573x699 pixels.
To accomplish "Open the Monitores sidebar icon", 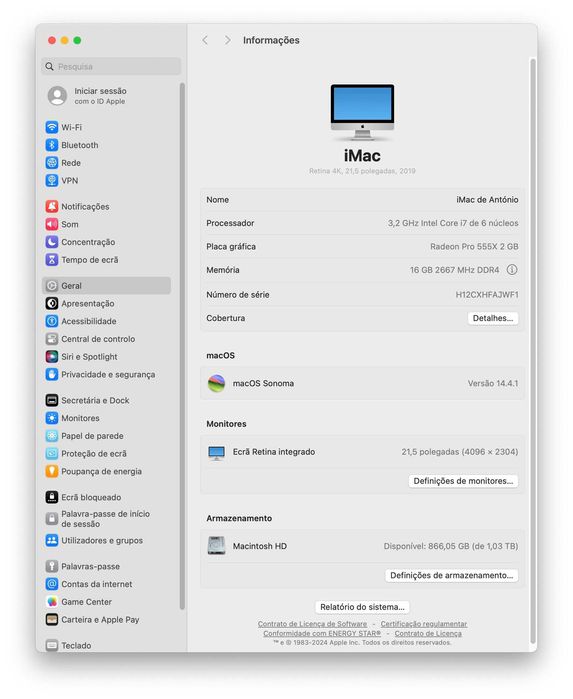I will pyautogui.click(x=52, y=418).
